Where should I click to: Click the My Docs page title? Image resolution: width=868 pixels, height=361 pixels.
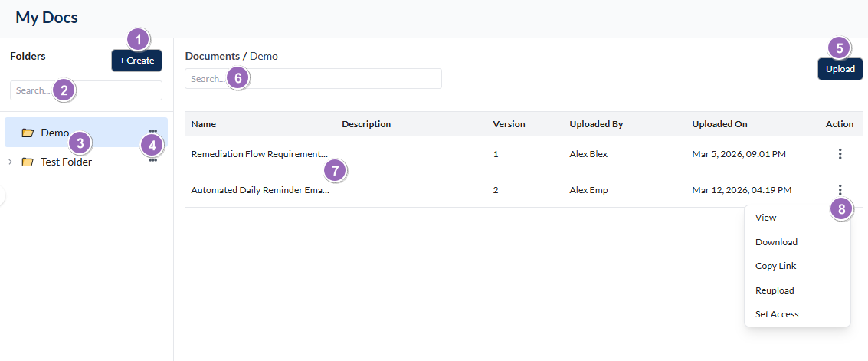[47, 17]
